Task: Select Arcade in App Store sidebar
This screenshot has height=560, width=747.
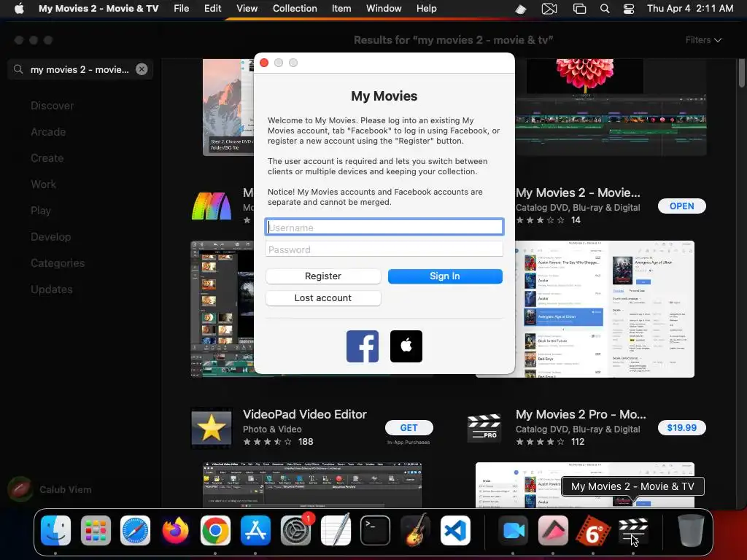Action: coord(48,132)
